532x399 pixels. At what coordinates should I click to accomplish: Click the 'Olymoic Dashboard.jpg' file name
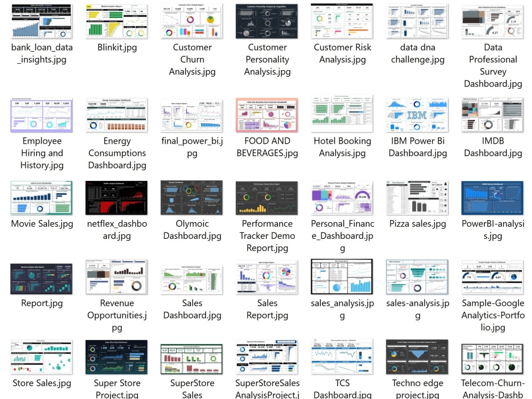click(x=192, y=230)
